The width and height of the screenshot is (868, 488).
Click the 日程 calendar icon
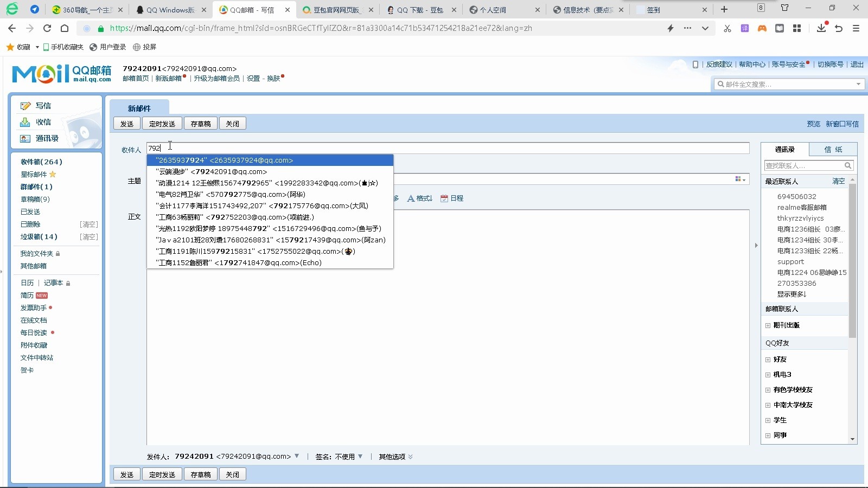point(444,198)
